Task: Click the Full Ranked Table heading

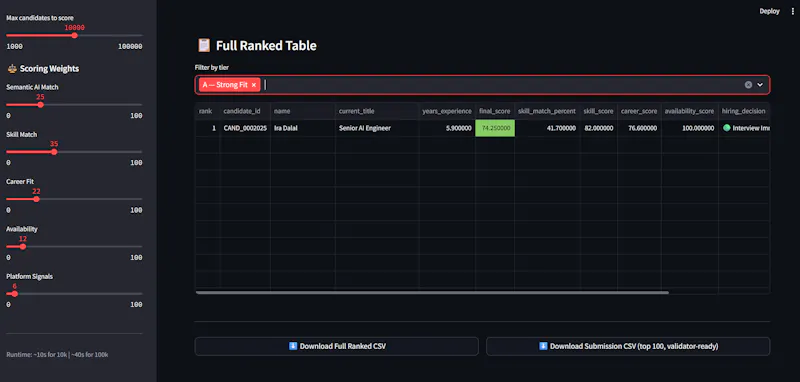Action: coord(266,46)
